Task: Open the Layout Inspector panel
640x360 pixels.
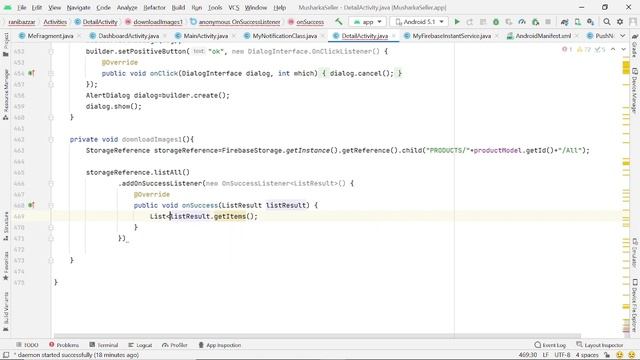Action: pyautogui.click(x=600, y=345)
